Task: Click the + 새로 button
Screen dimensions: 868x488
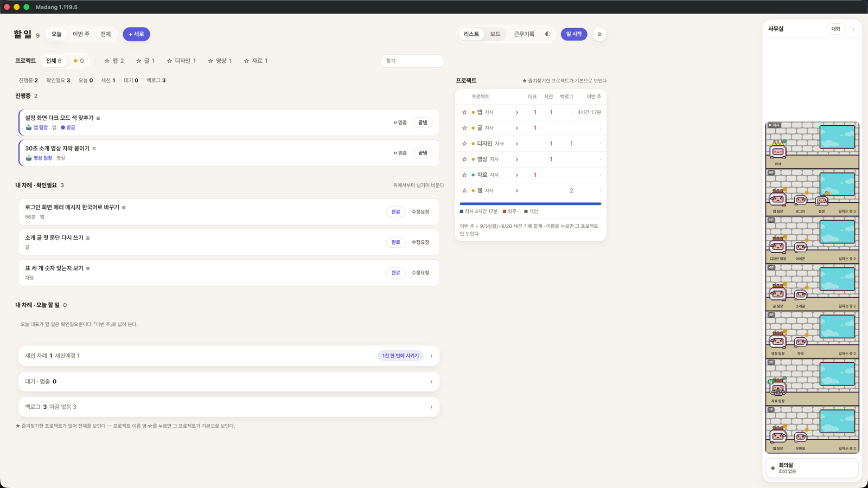Action: 136,34
